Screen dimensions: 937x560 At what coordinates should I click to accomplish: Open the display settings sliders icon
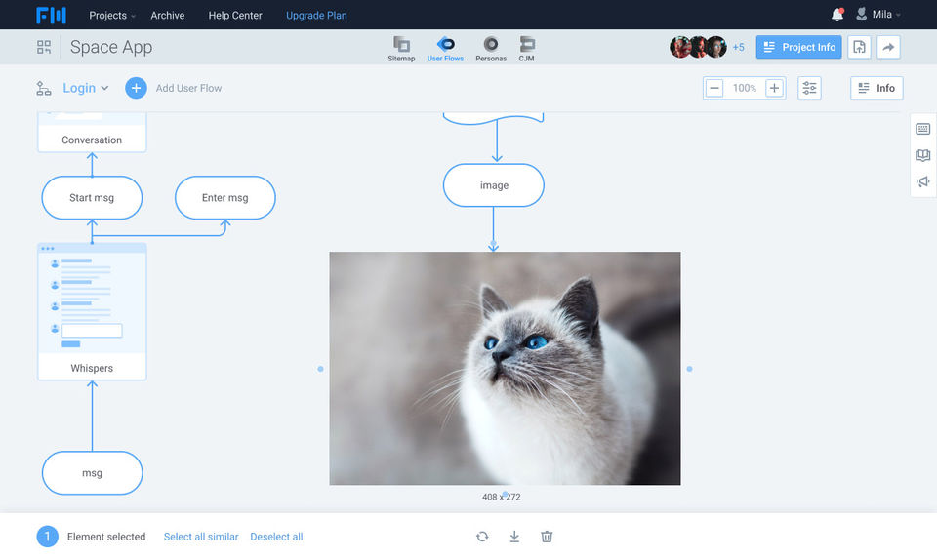(809, 89)
